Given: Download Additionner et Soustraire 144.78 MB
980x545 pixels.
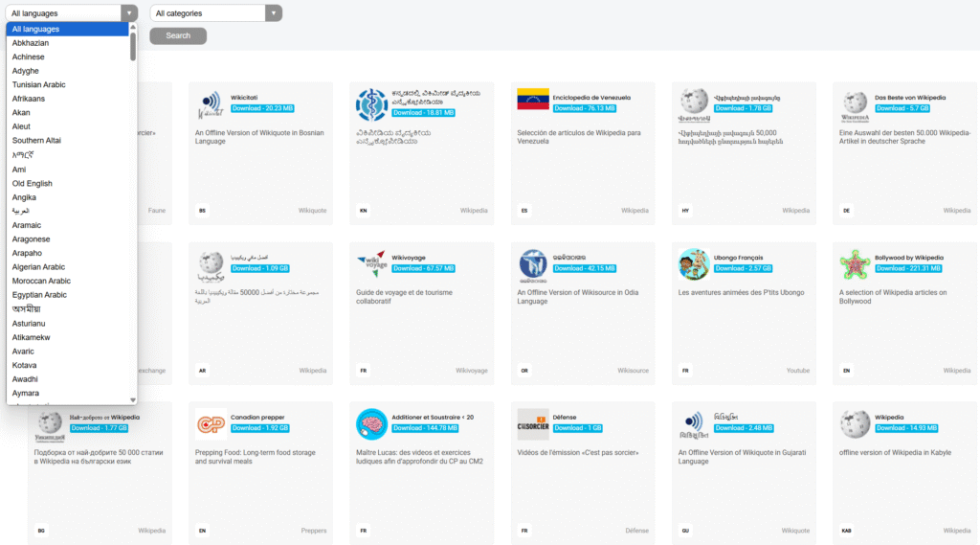Looking at the screenshot, I should tap(426, 428).
